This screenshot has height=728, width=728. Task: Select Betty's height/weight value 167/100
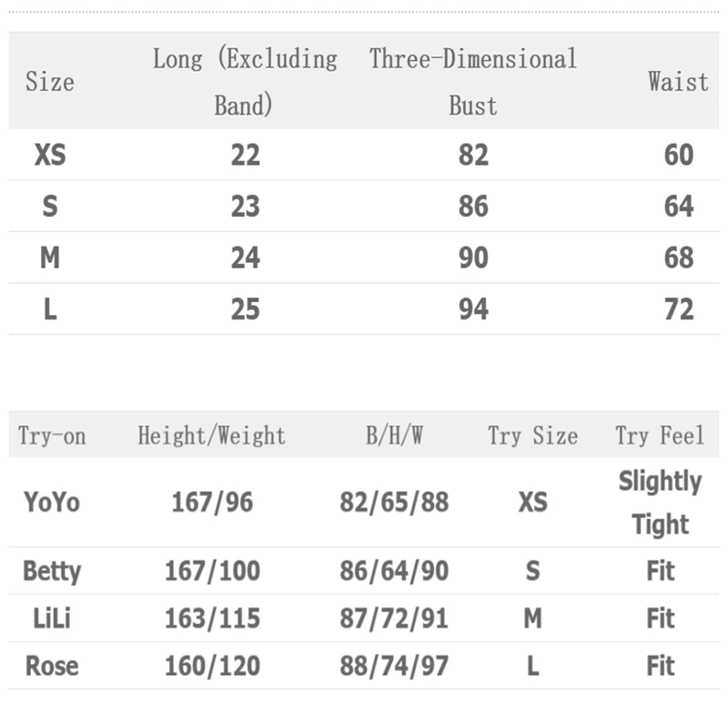point(212,571)
